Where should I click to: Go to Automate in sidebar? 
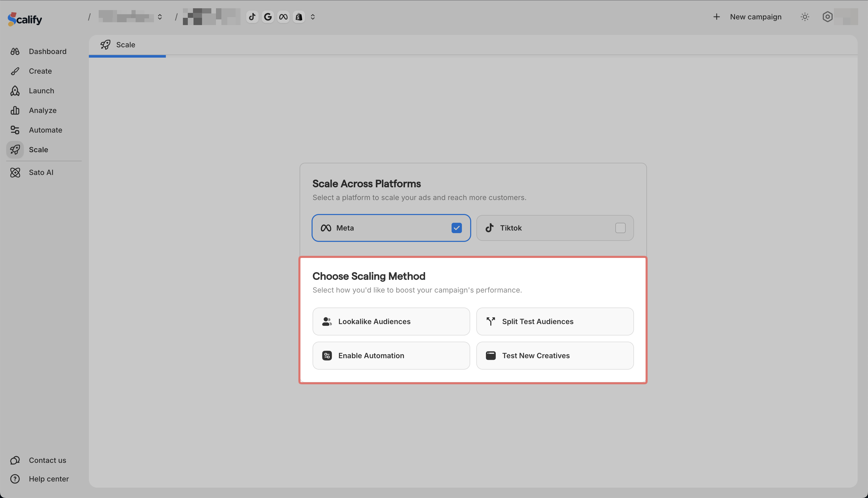tap(45, 130)
